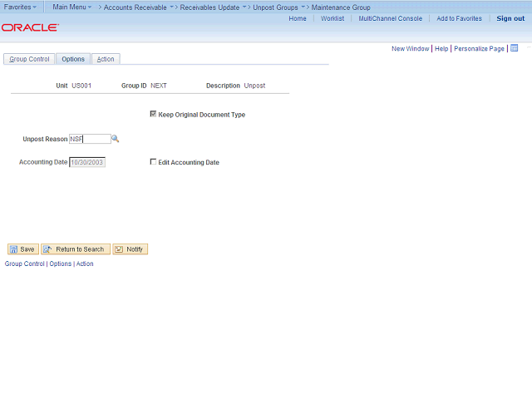The height and width of the screenshot is (399, 532).
Task: Open the Help link
Action: click(441, 48)
